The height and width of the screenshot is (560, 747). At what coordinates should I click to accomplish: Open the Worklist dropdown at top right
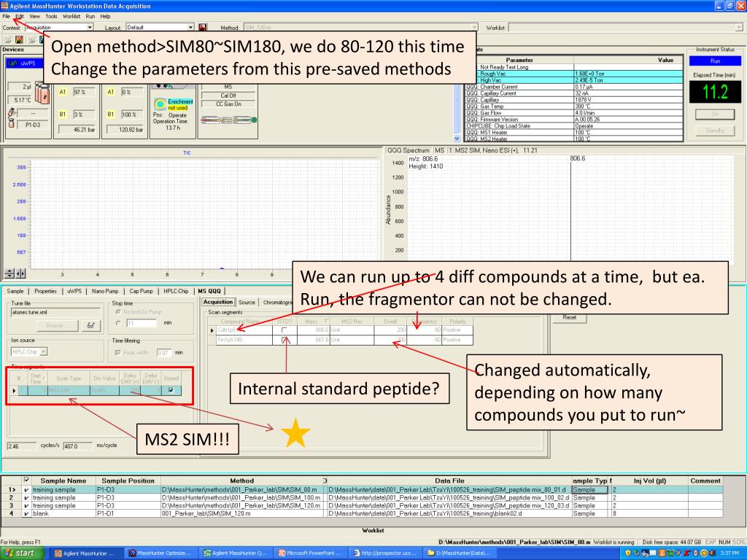[740, 27]
